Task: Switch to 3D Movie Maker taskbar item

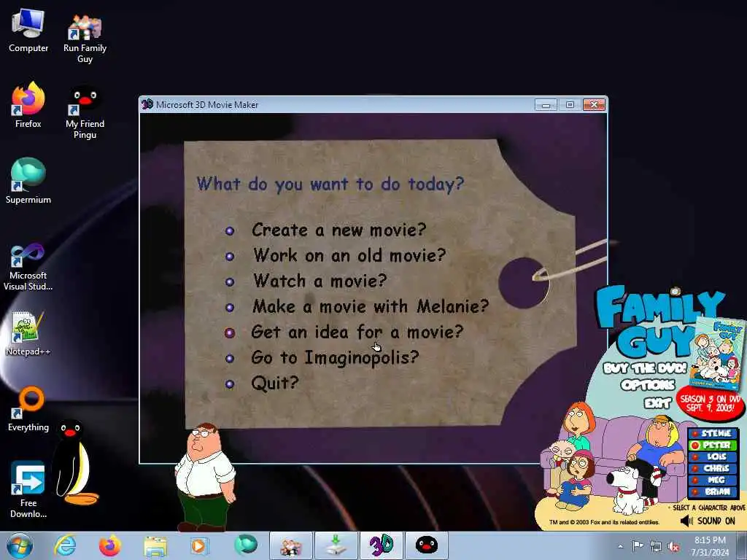Action: tap(381, 545)
